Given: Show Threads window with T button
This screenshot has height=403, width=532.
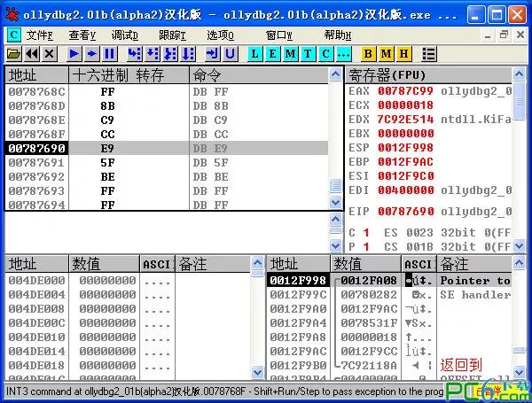Looking at the screenshot, I should [x=309, y=54].
